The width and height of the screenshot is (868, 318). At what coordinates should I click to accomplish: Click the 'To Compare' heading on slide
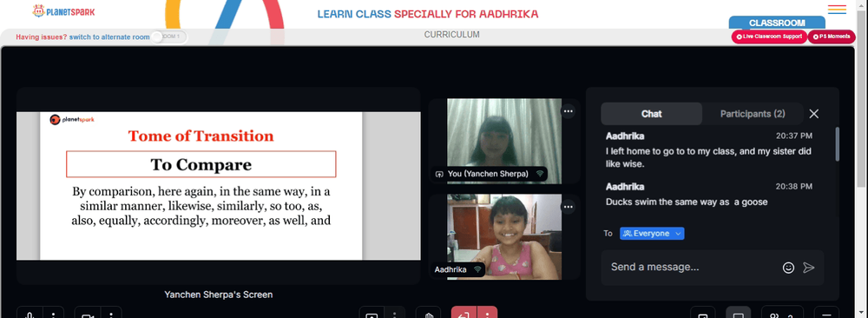pyautogui.click(x=201, y=164)
